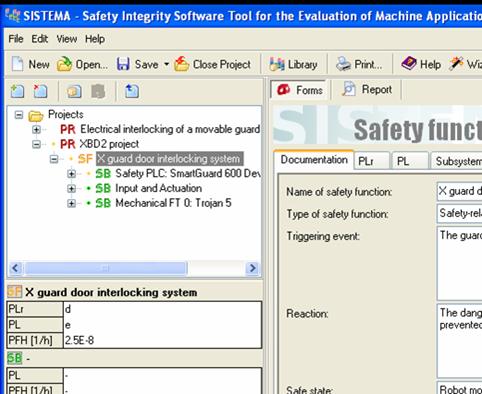Launch the Wizard wand icon
Screen dimensions: 482x394
[456, 63]
